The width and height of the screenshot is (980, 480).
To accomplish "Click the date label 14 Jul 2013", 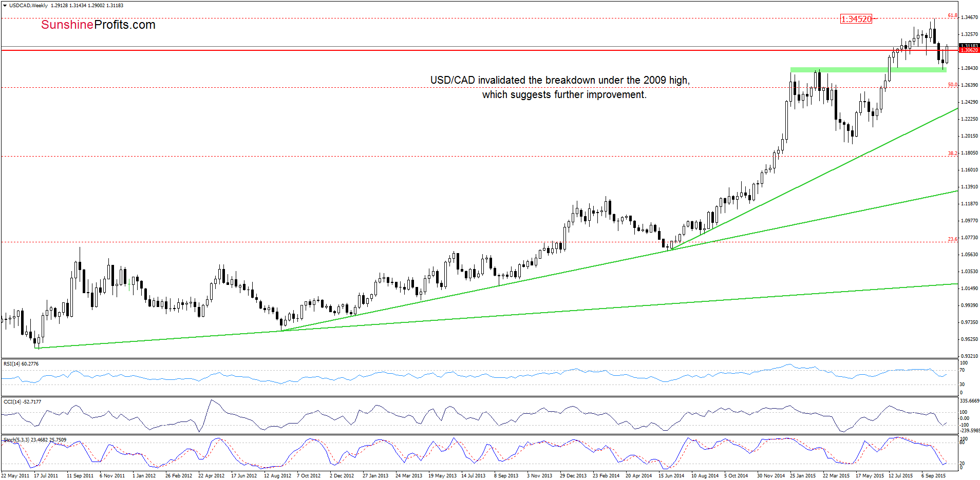I will pyautogui.click(x=474, y=476).
